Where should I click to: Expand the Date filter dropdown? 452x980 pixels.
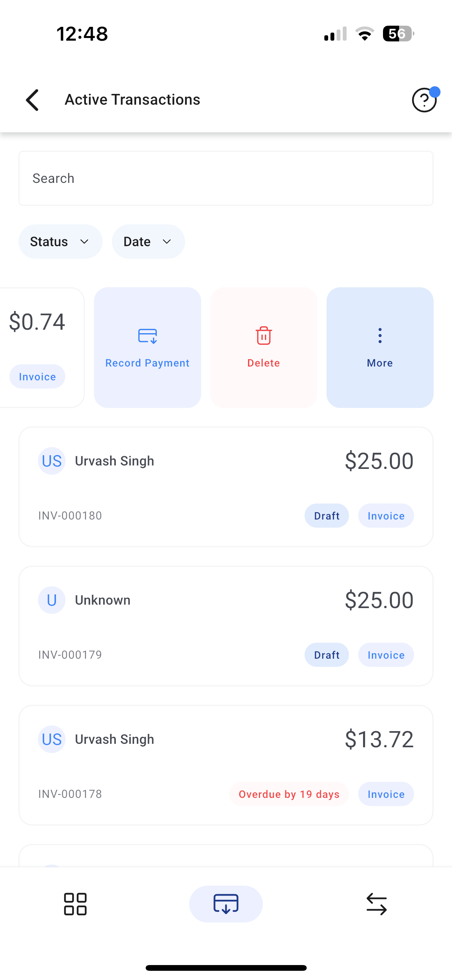148,242
